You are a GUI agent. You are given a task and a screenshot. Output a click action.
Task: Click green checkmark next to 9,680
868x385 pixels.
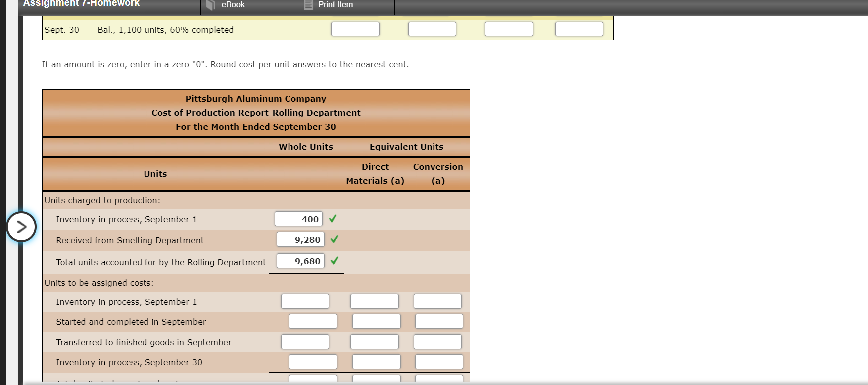pos(335,261)
